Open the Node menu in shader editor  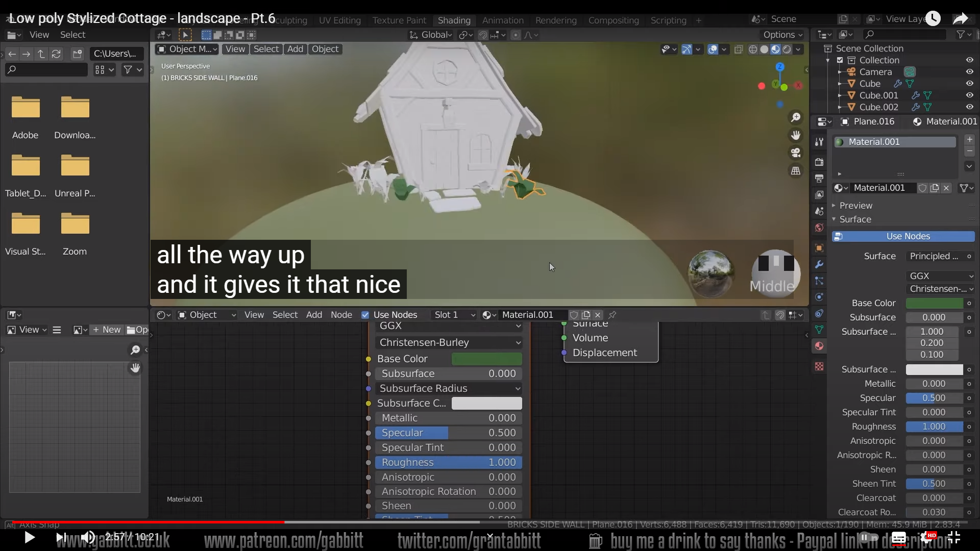tap(341, 315)
